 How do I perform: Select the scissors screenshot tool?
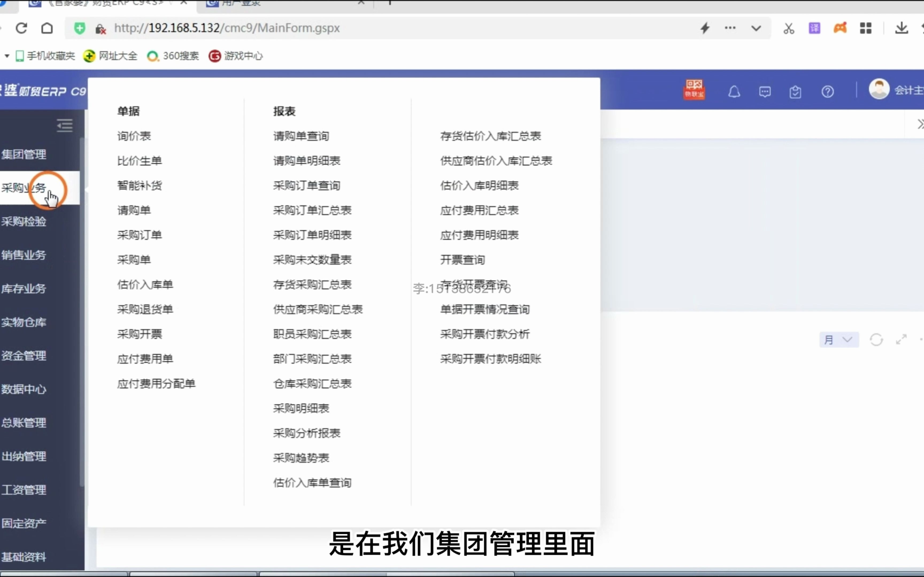click(788, 28)
